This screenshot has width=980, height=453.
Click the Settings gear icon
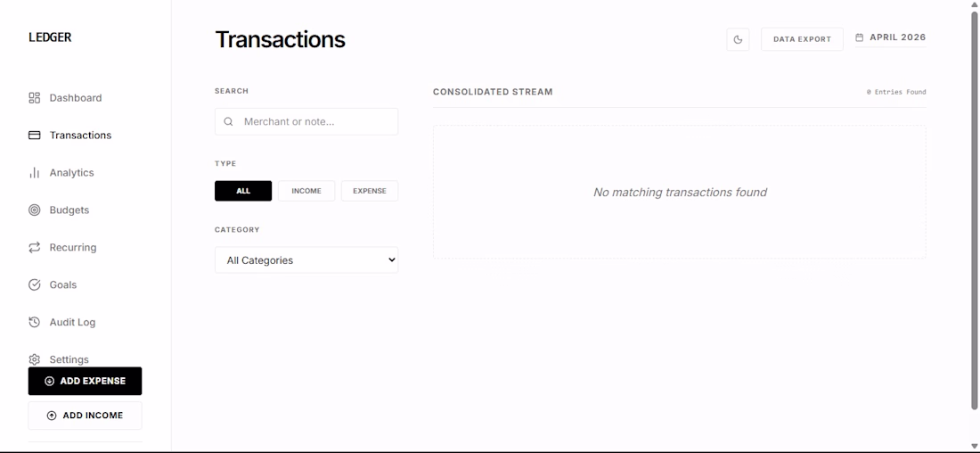click(x=35, y=359)
